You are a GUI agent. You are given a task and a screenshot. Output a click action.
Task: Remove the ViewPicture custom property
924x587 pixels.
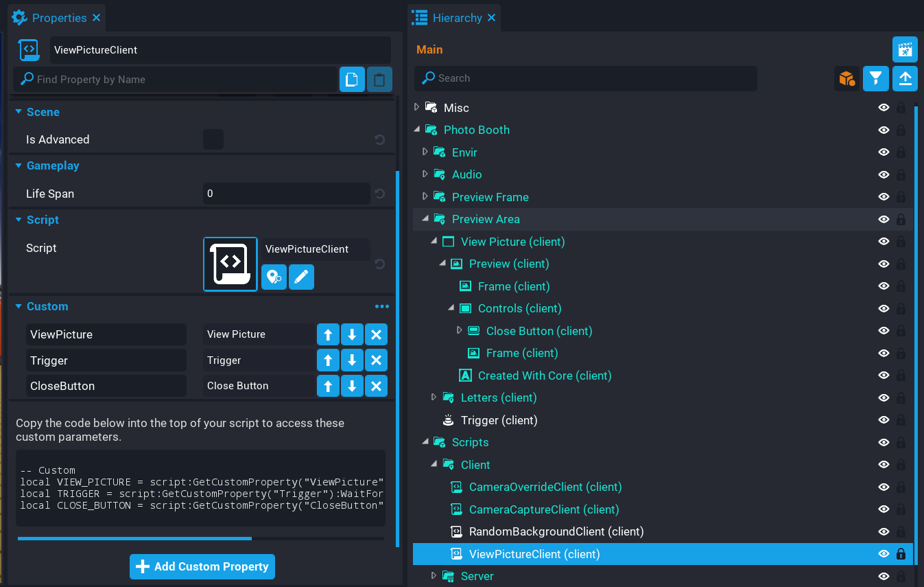point(376,334)
